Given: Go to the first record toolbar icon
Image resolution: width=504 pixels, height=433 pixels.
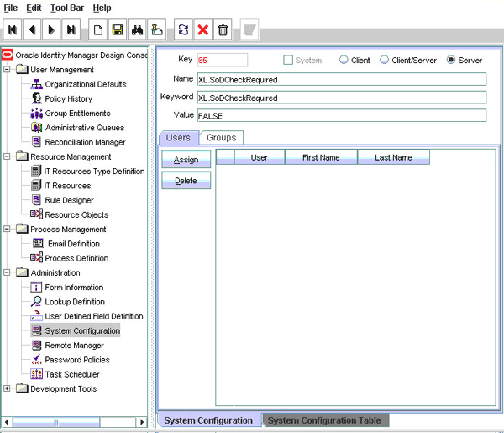Looking at the screenshot, I should [13, 29].
